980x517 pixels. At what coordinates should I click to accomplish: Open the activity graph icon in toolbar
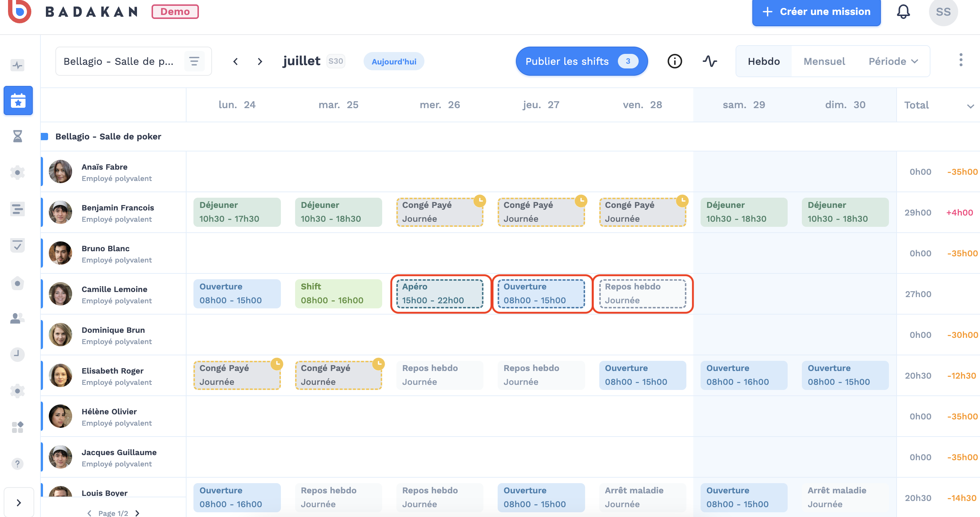coord(710,61)
